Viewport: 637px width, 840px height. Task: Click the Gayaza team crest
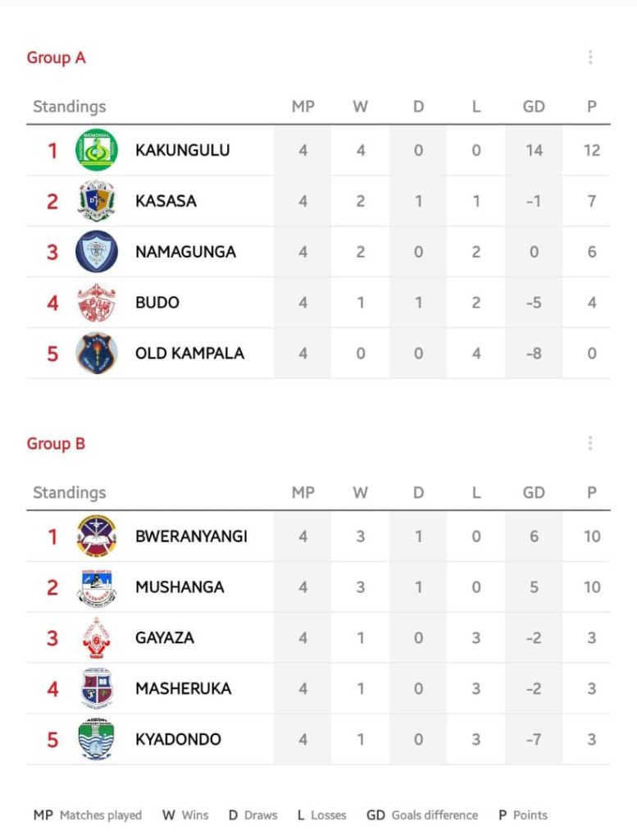(97, 637)
